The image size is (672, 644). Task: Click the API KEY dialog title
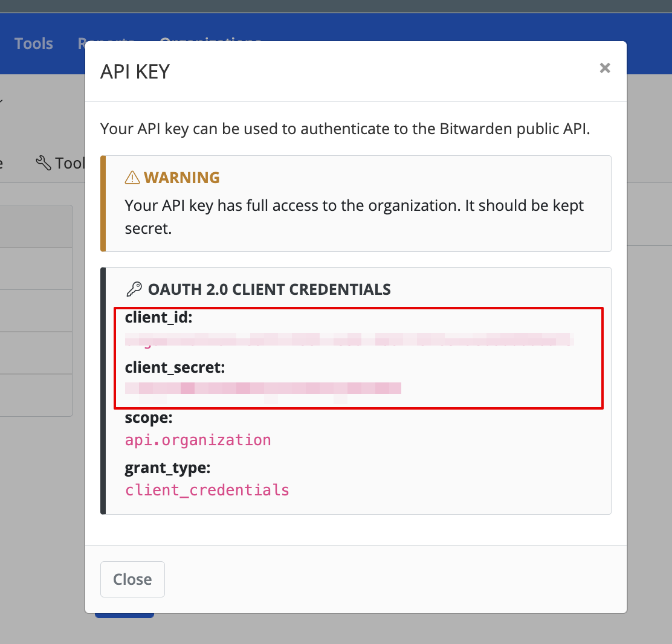click(x=135, y=72)
